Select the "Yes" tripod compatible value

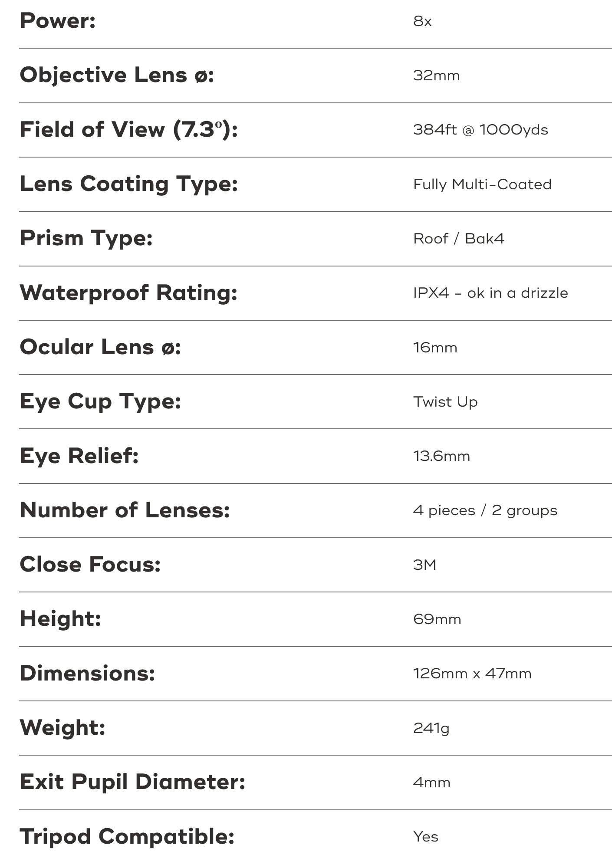tap(425, 837)
